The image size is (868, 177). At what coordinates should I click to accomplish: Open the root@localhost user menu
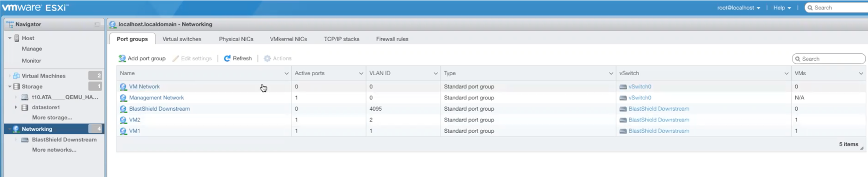coord(738,8)
